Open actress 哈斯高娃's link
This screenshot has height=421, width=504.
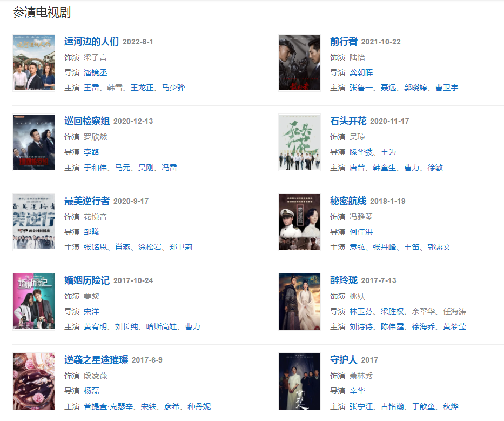pyautogui.click(x=162, y=327)
